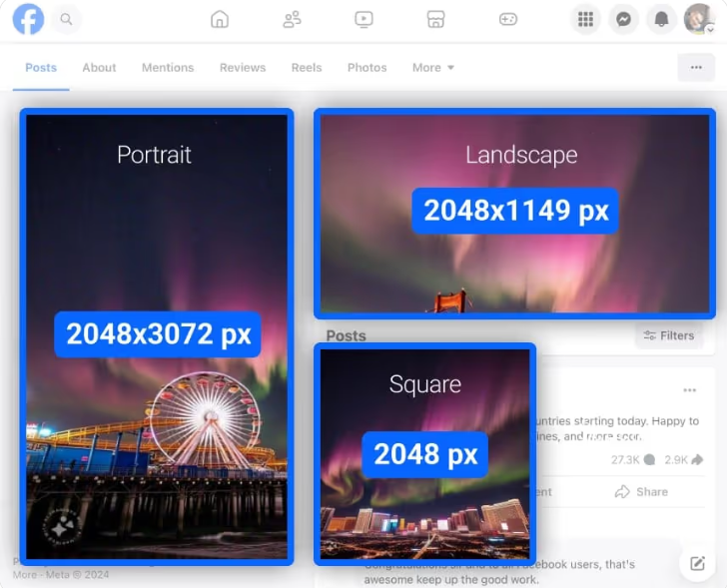This screenshot has height=588, width=727.
Task: Open the Watch video icon
Action: tap(363, 19)
